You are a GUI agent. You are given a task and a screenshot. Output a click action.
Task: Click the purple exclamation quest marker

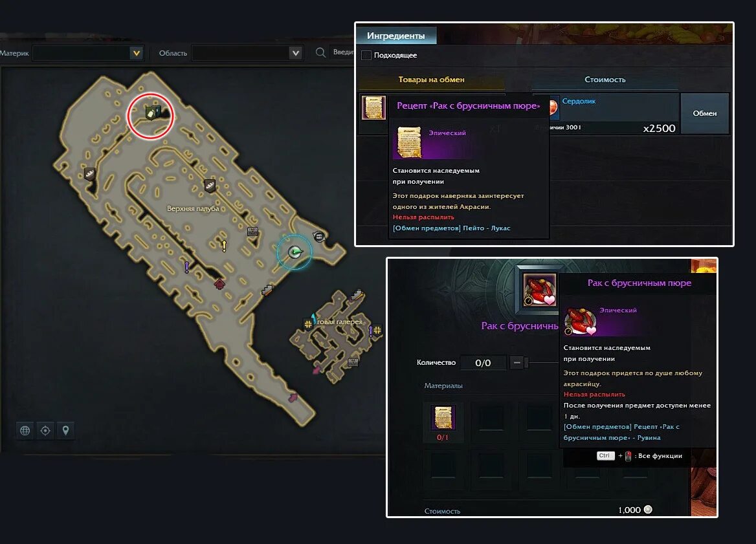(187, 267)
